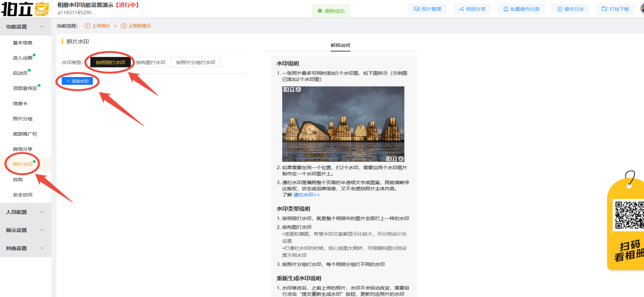Open 照片水印 in the sidebar

(23, 164)
